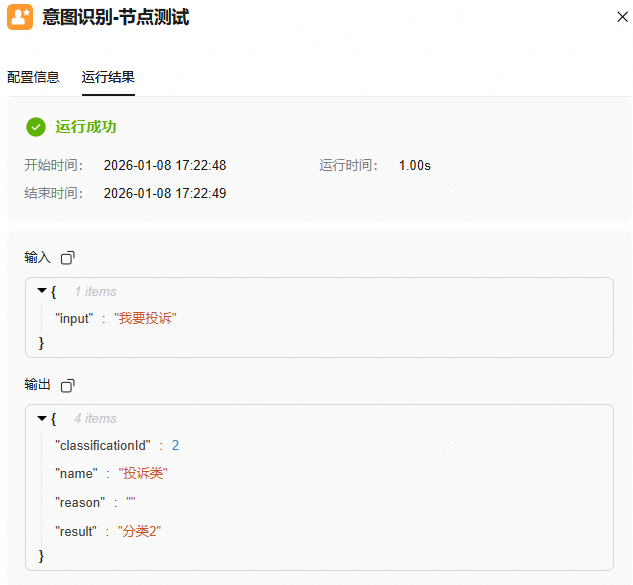Select the "classificationId" key in output

pyautogui.click(x=103, y=445)
